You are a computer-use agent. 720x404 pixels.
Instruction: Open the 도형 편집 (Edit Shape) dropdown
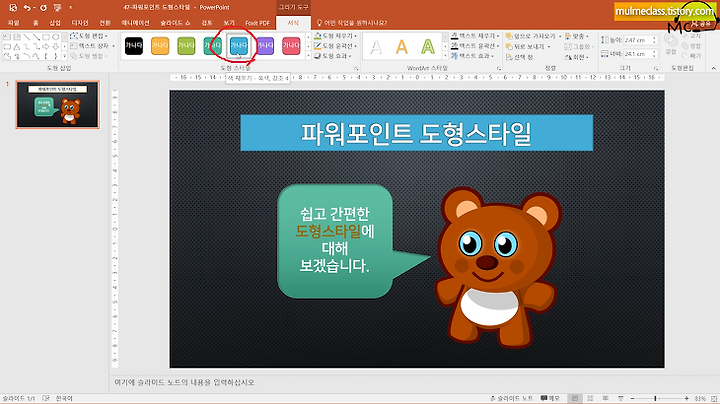tap(89, 36)
